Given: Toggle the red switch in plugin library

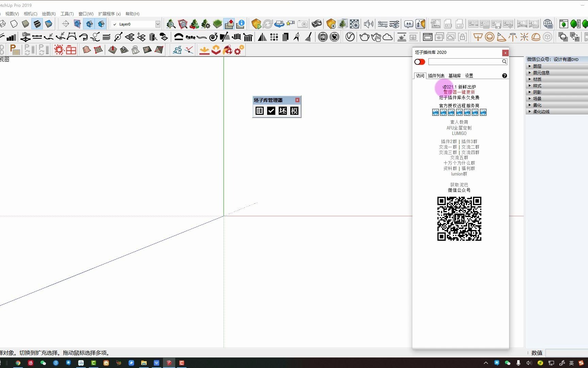Looking at the screenshot, I should [420, 62].
